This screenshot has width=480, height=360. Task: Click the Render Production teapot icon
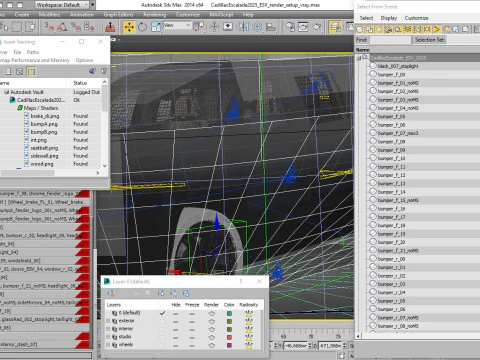coord(317,27)
